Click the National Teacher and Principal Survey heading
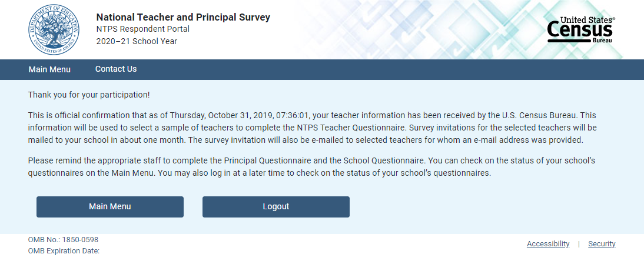This screenshot has height=261, width=644. (183, 17)
